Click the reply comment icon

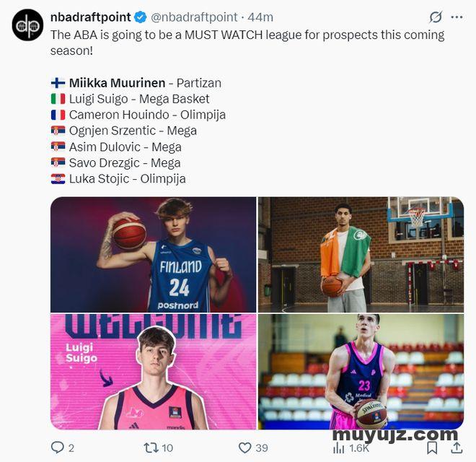point(57,448)
